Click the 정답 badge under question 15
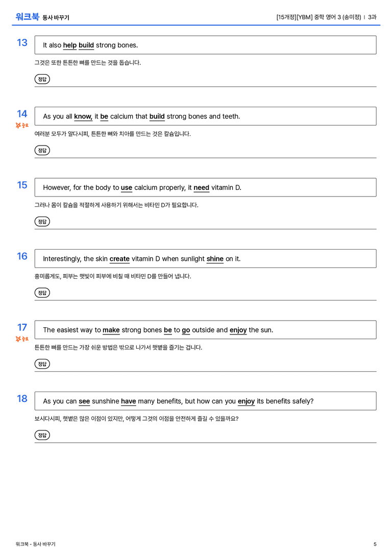Image resolution: width=392 pixels, height=555 pixels. coord(42,221)
